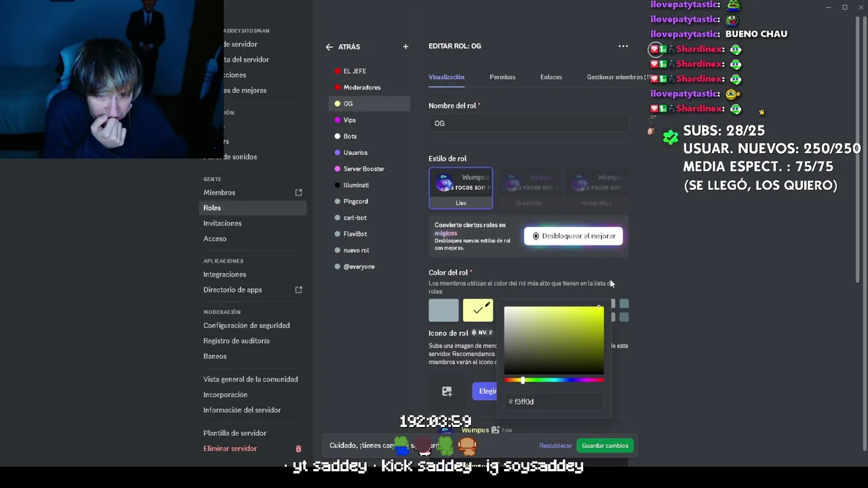Select the default gray role color swatch
The height and width of the screenshot is (488, 868).
443,310
